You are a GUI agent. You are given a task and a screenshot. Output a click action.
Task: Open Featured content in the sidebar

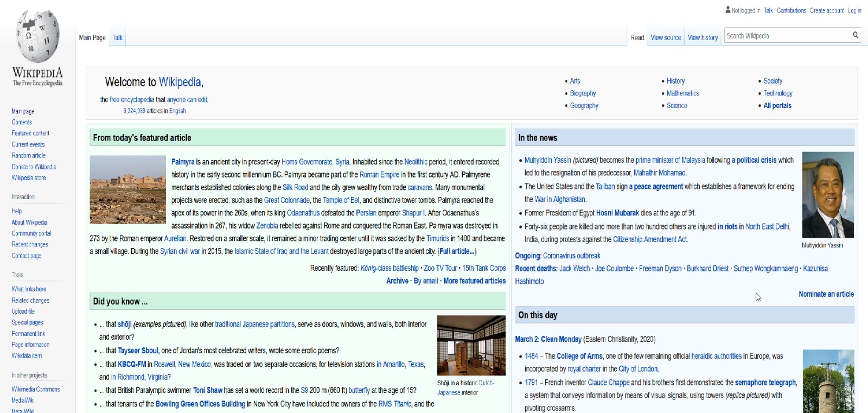(30, 133)
